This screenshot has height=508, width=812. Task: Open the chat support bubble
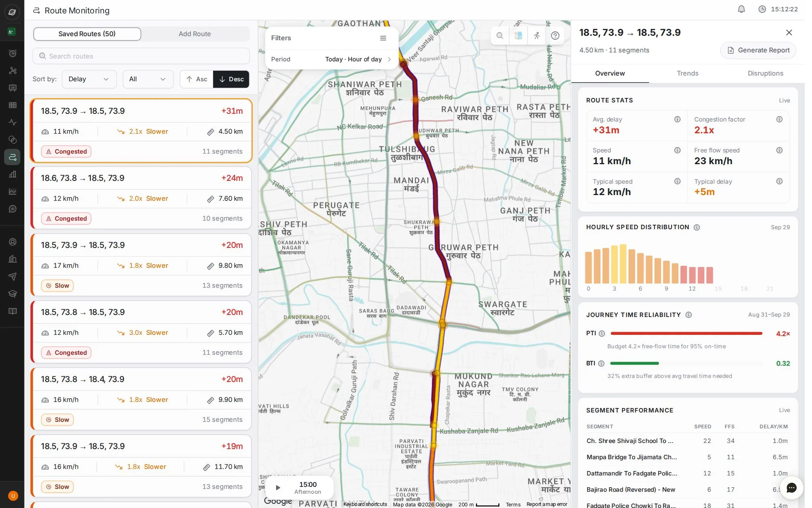point(791,488)
